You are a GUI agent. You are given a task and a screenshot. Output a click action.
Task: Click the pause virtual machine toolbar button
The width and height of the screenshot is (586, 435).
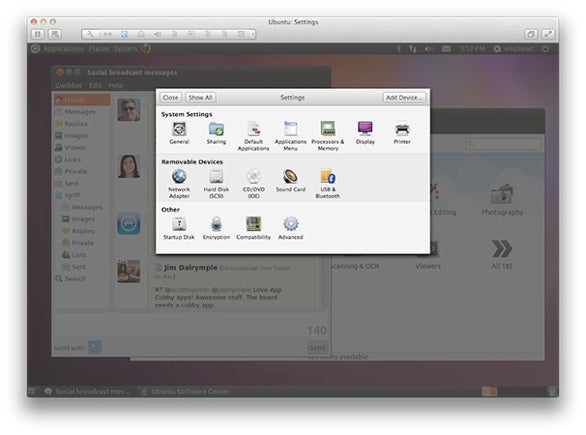point(37,34)
